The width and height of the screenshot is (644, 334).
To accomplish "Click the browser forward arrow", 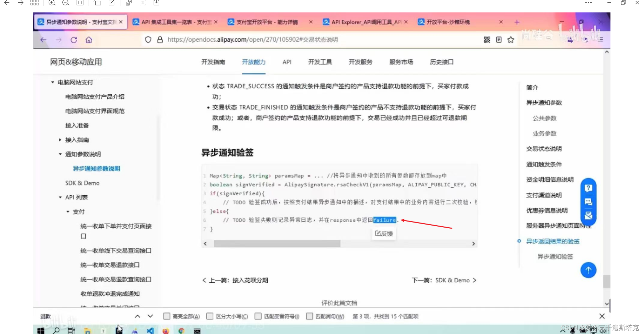I will [x=59, y=40].
